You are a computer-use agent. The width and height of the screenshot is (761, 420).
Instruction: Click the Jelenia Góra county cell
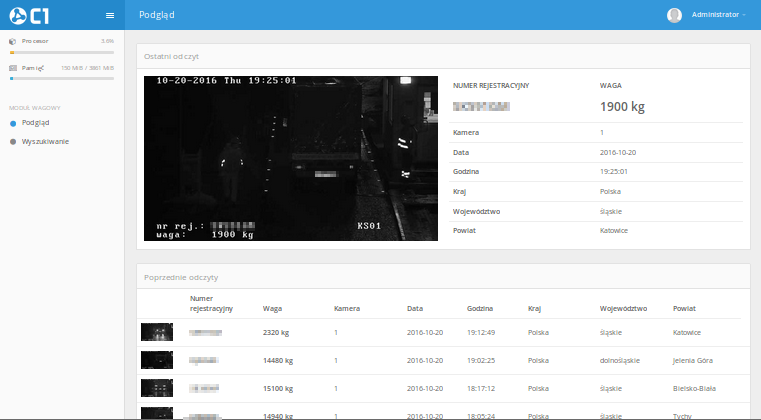(x=693, y=361)
